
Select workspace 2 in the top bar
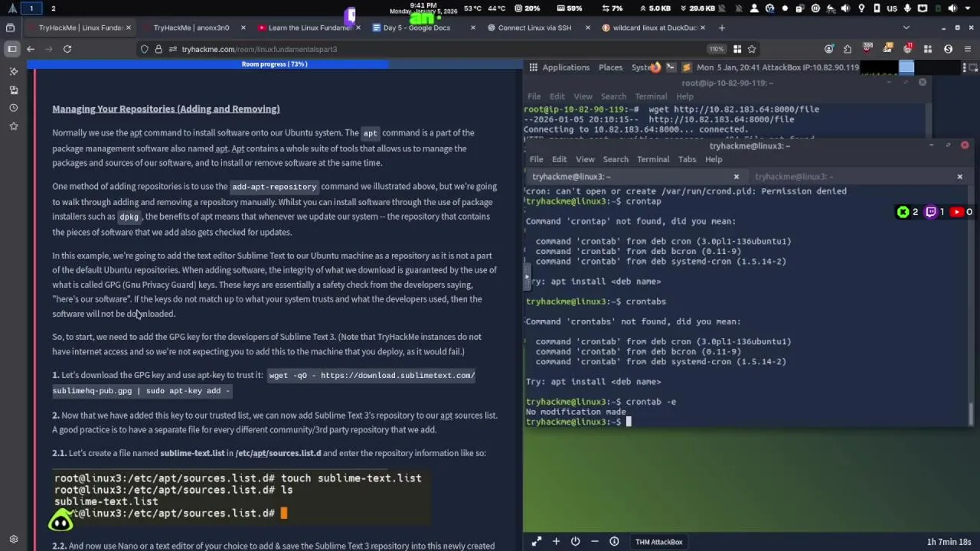pyautogui.click(x=53, y=8)
